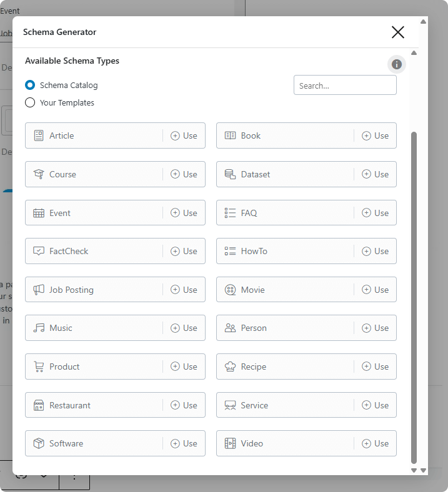Click the Recipe chef hat icon

tap(230, 367)
